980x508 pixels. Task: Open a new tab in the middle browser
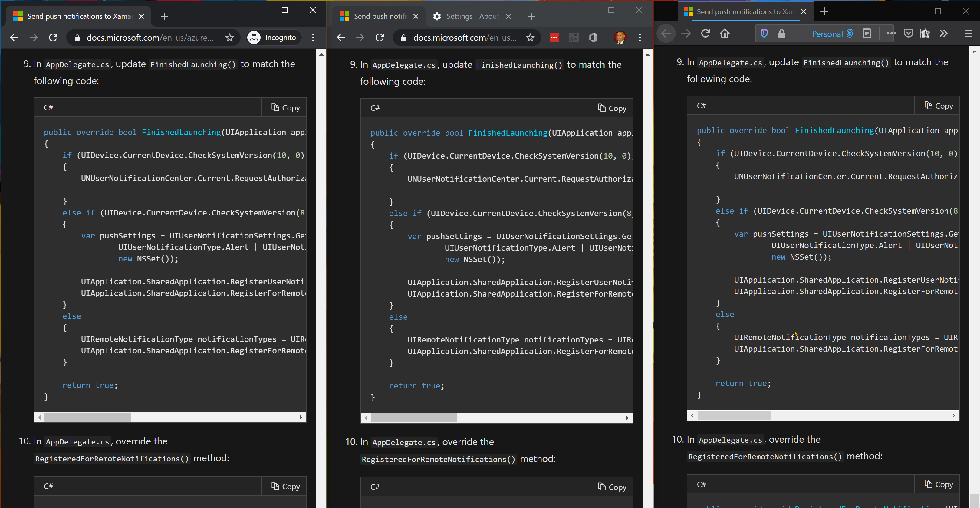[x=531, y=16]
